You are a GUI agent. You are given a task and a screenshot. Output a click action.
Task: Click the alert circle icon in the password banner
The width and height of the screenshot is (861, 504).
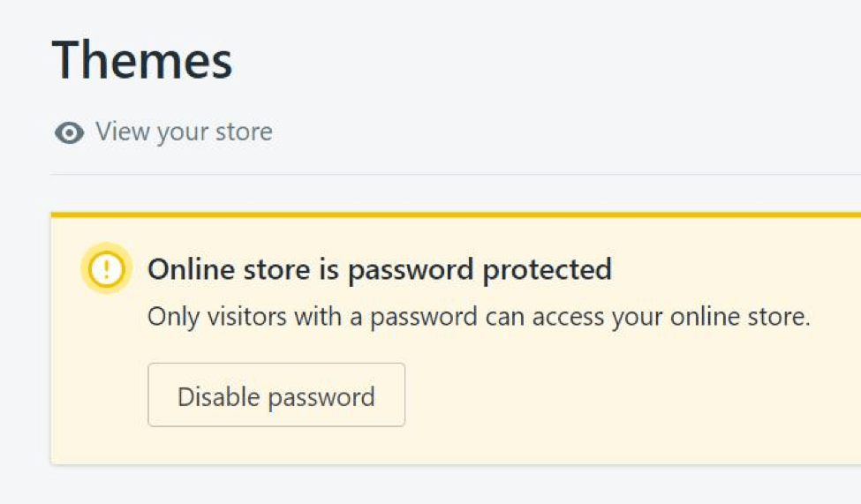tap(106, 268)
